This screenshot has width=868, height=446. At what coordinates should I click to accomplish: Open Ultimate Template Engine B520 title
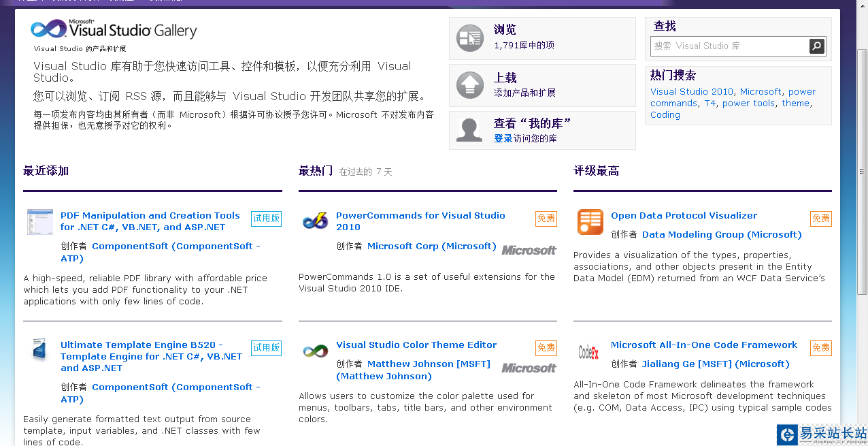[151, 356]
